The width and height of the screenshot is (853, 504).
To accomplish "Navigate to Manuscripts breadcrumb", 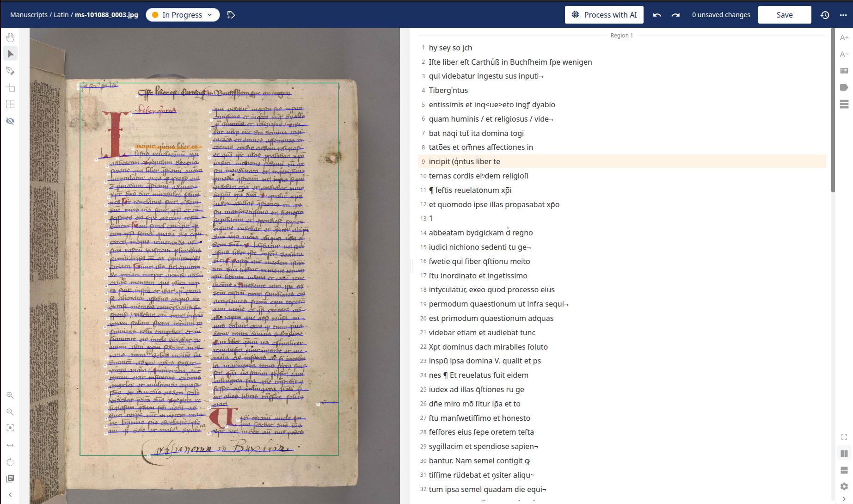I will [x=29, y=15].
